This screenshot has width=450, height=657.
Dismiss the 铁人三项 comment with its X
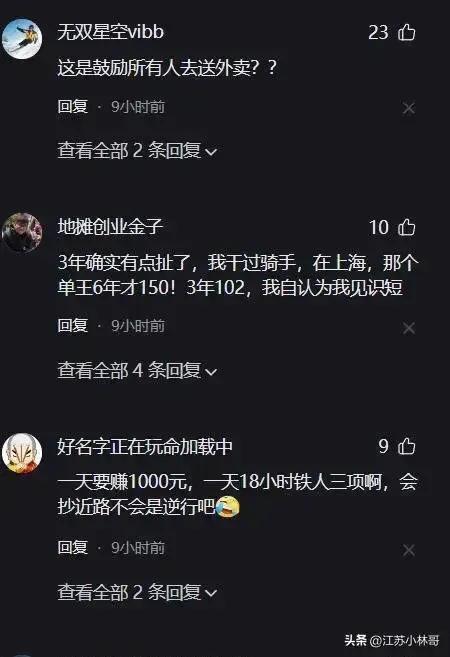coord(409,550)
